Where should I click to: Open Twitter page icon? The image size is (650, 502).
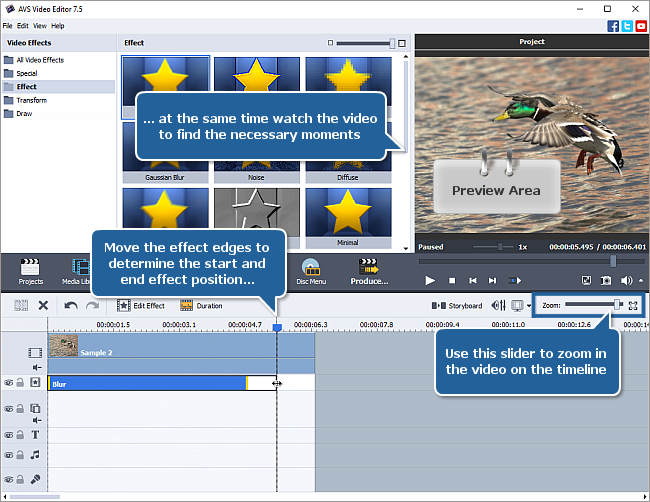tap(627, 26)
